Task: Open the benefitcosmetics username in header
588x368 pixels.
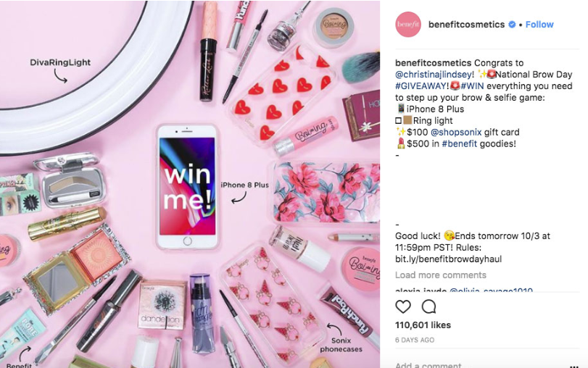Action: tap(466, 25)
